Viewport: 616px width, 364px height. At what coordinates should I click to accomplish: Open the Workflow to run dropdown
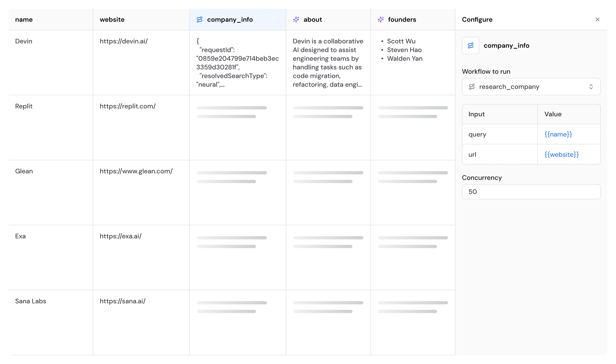click(531, 87)
